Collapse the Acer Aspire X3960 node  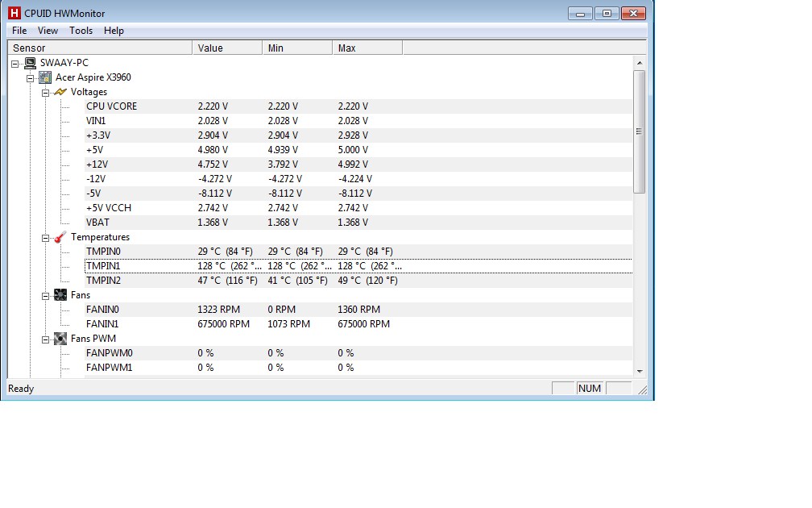tap(31, 78)
